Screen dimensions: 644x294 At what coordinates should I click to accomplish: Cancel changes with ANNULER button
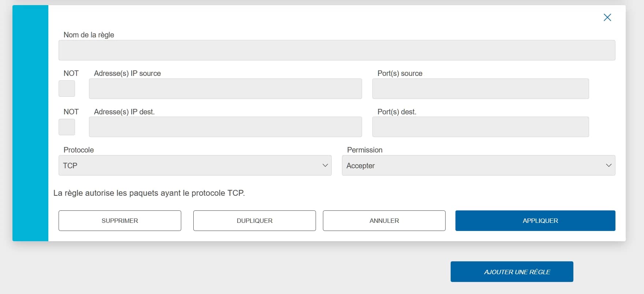coord(384,221)
